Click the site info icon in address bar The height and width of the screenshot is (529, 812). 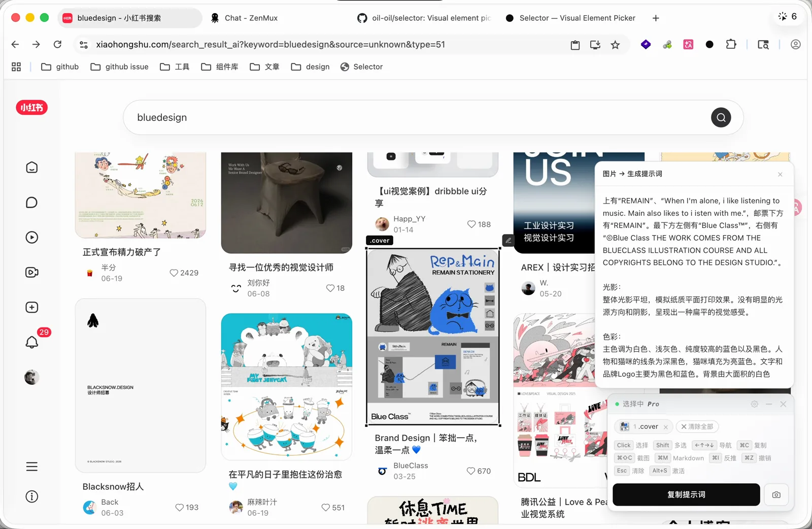pyautogui.click(x=84, y=45)
